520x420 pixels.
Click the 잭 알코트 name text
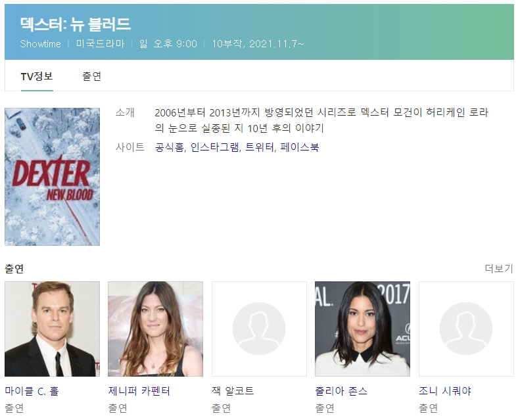(x=233, y=391)
